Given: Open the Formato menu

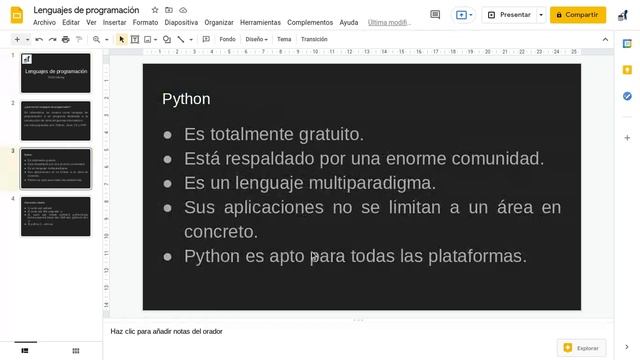Looking at the screenshot, I should coord(145,22).
